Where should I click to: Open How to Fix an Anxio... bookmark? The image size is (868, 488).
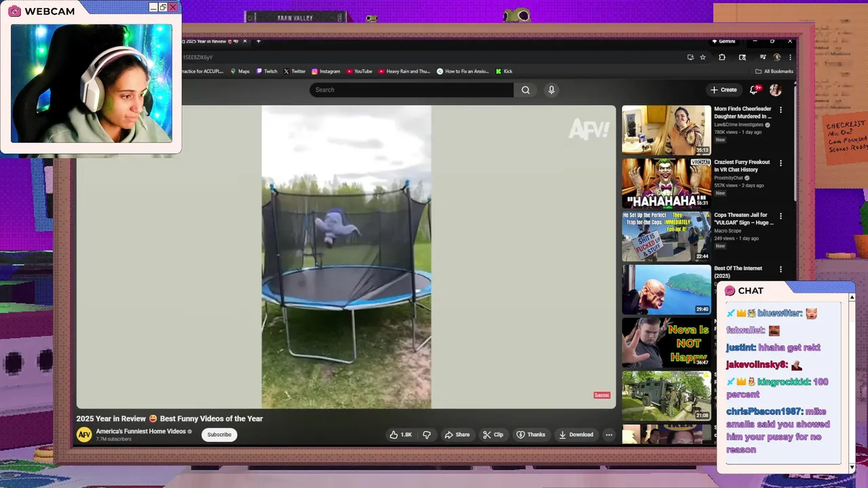[x=463, y=71]
